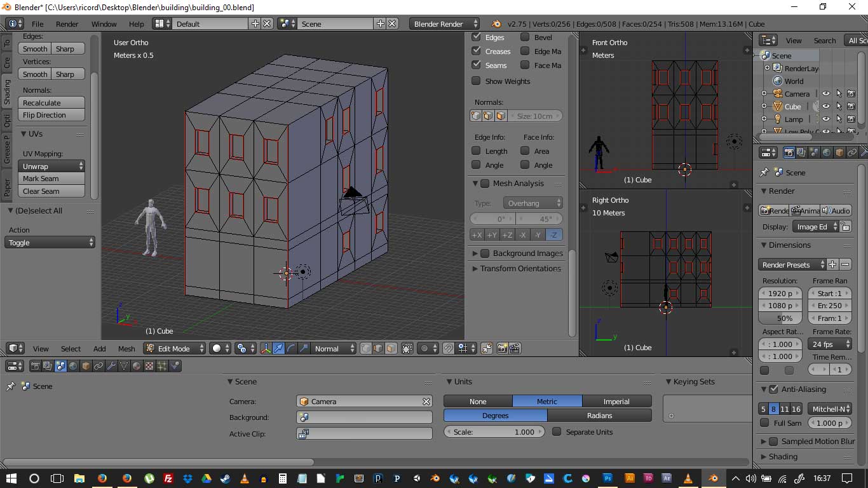Enable the Show Weights checkbox
This screenshot has width=868, height=488.
[476, 81]
